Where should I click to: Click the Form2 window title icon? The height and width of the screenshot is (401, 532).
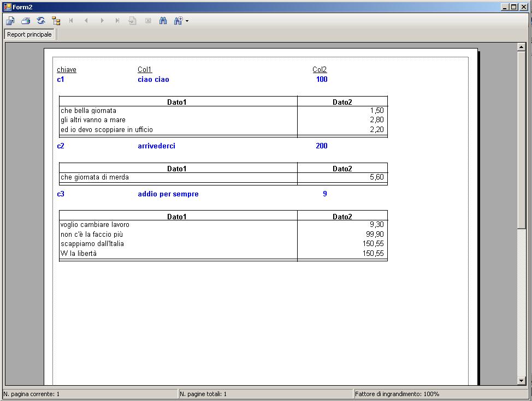pos(8,7)
